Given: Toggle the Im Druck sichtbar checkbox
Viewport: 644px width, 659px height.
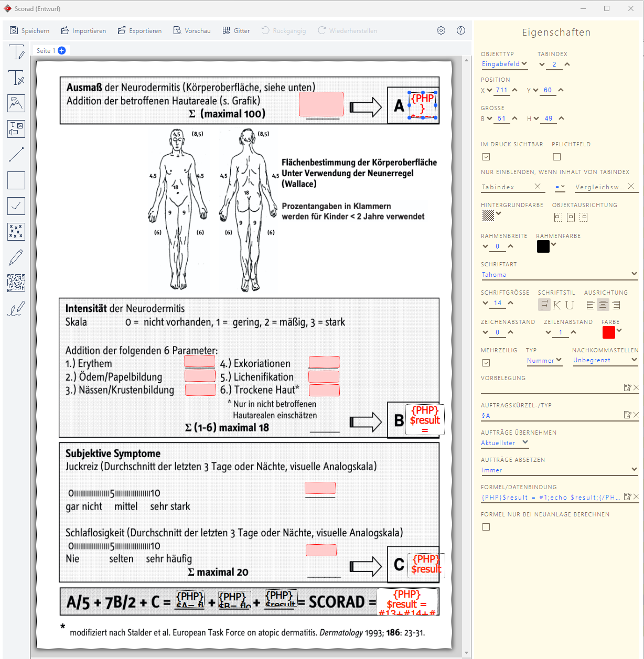Looking at the screenshot, I should [486, 157].
